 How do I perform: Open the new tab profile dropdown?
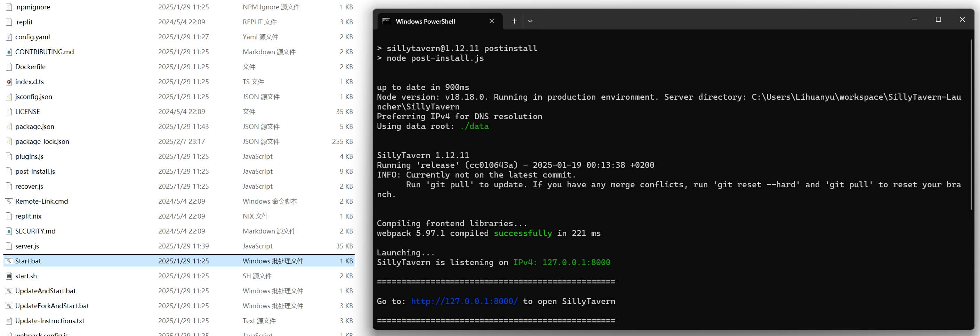click(530, 21)
